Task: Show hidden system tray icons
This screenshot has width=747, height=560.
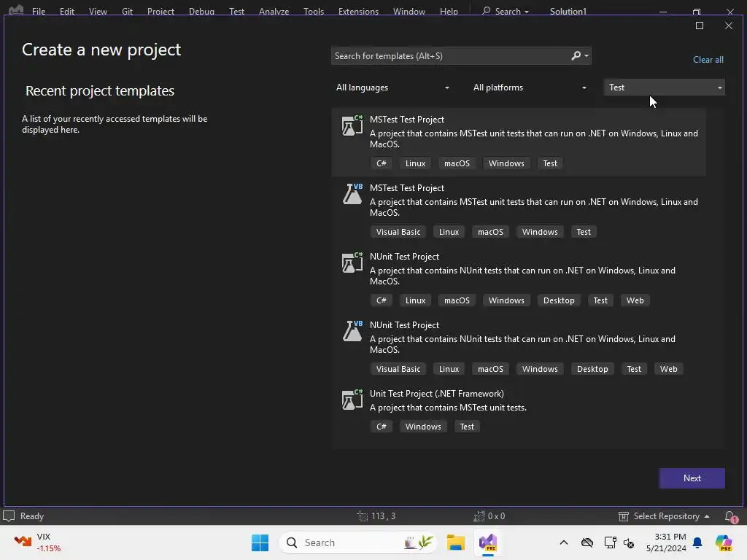Action: point(564,542)
